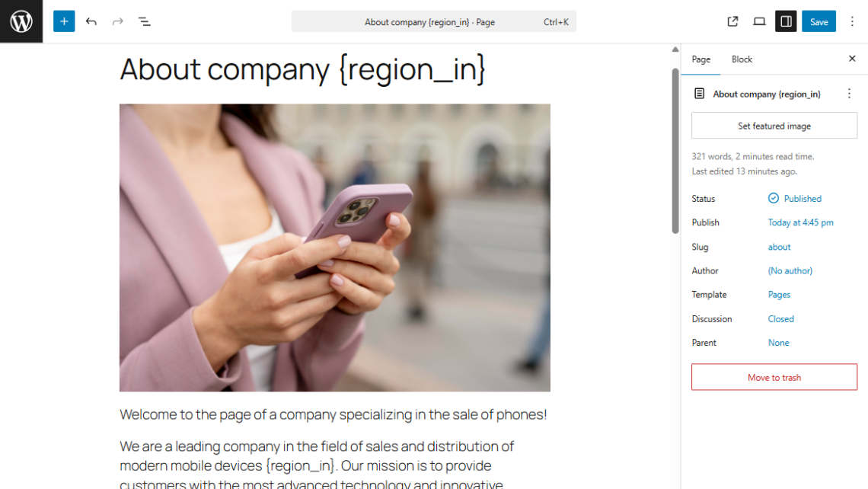The image size is (868, 489).
Task: Toggle the settings sidebar panel
Action: tap(786, 21)
